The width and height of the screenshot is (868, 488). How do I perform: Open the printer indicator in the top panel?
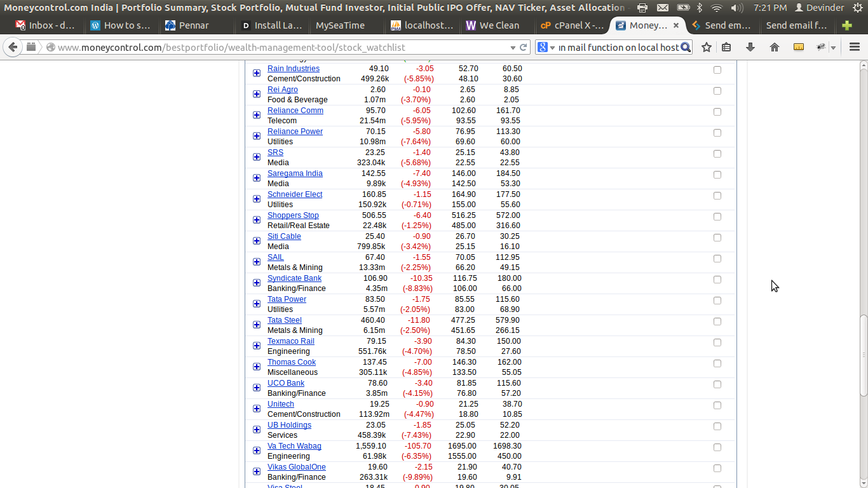642,8
